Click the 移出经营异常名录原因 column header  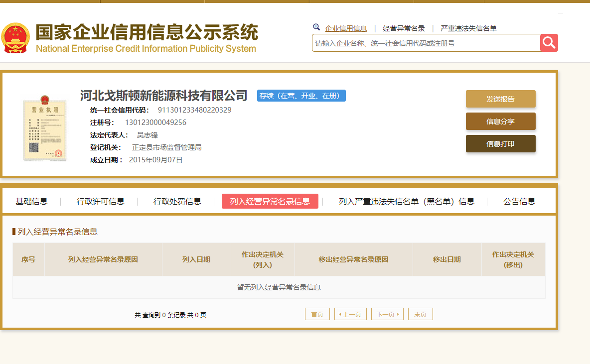tap(354, 259)
